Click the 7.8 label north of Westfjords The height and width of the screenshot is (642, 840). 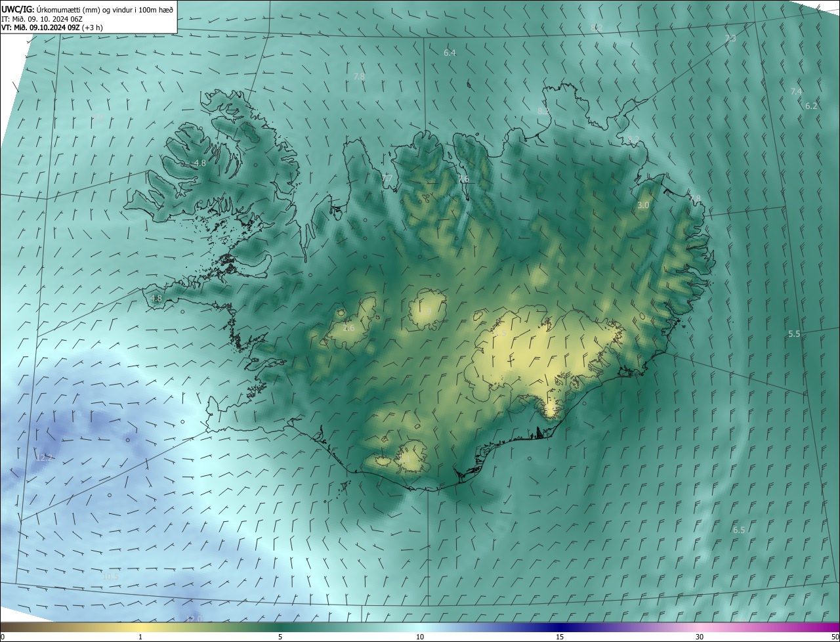359,77
